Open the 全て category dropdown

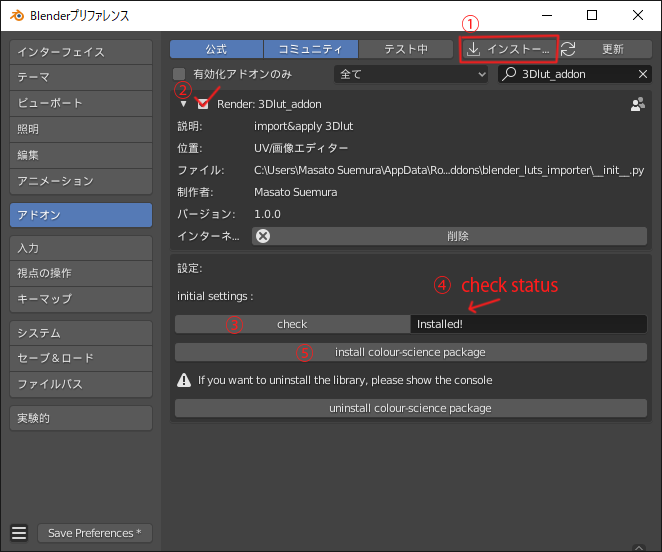click(x=411, y=74)
